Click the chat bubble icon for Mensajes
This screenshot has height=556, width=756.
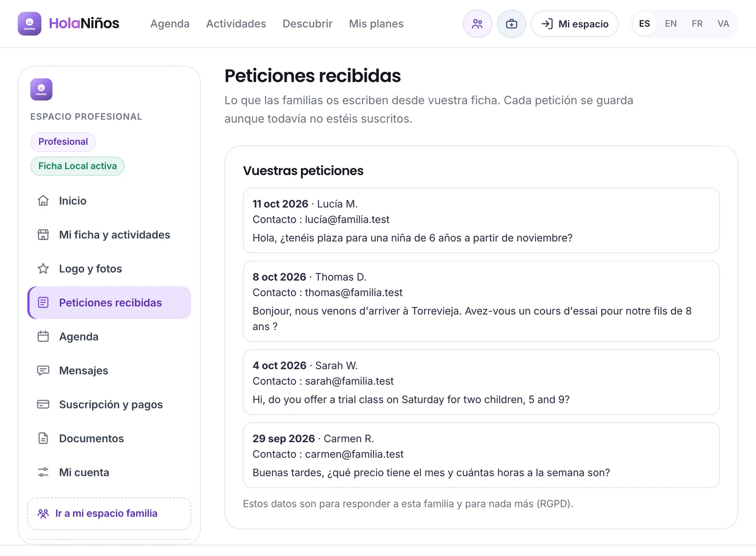43,371
